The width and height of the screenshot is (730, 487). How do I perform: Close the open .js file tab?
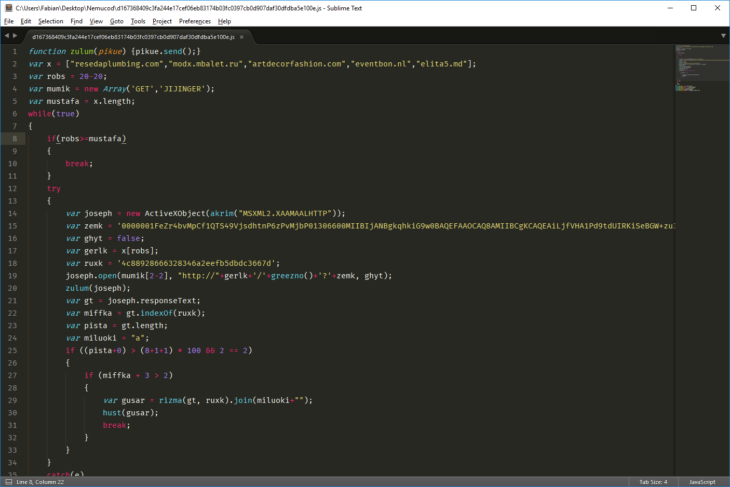point(242,37)
